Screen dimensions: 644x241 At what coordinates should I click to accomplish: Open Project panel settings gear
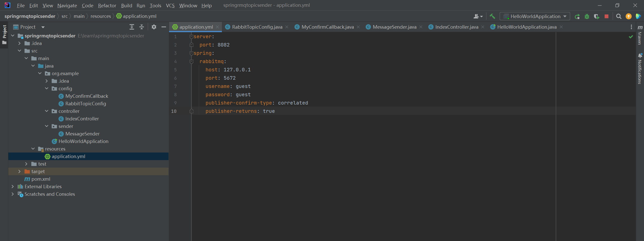pyautogui.click(x=154, y=27)
